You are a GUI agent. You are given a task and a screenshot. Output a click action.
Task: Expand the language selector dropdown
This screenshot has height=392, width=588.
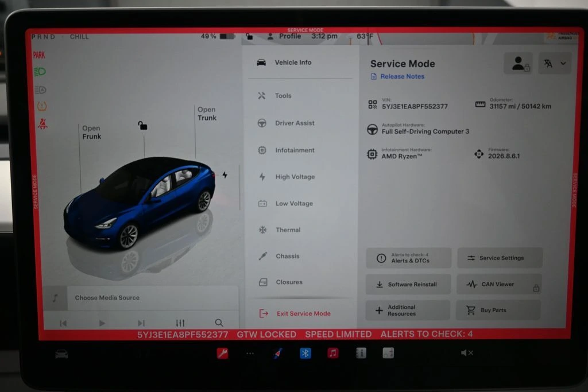point(555,63)
